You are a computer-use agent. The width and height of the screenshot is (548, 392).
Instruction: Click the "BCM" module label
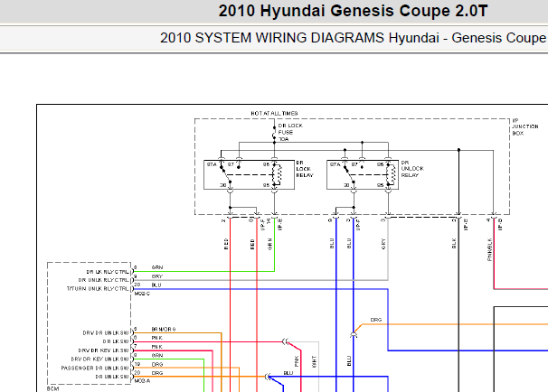click(52, 388)
